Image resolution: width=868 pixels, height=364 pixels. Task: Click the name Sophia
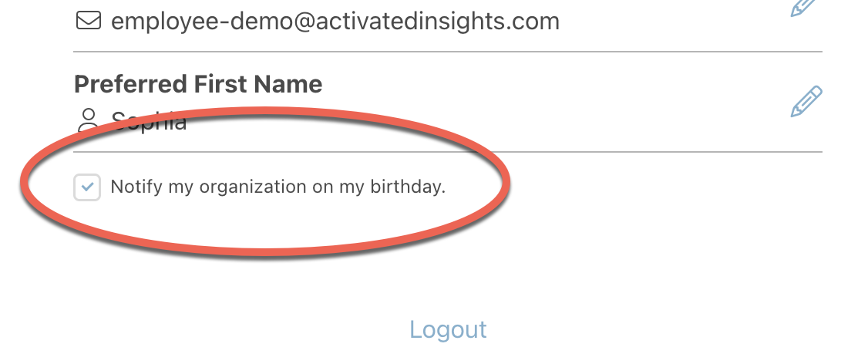pos(149,121)
